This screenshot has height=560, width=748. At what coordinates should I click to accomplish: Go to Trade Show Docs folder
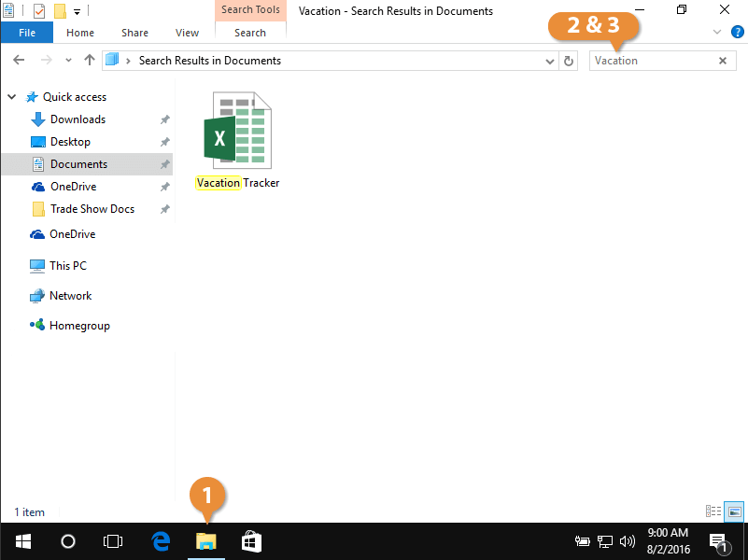(x=92, y=209)
